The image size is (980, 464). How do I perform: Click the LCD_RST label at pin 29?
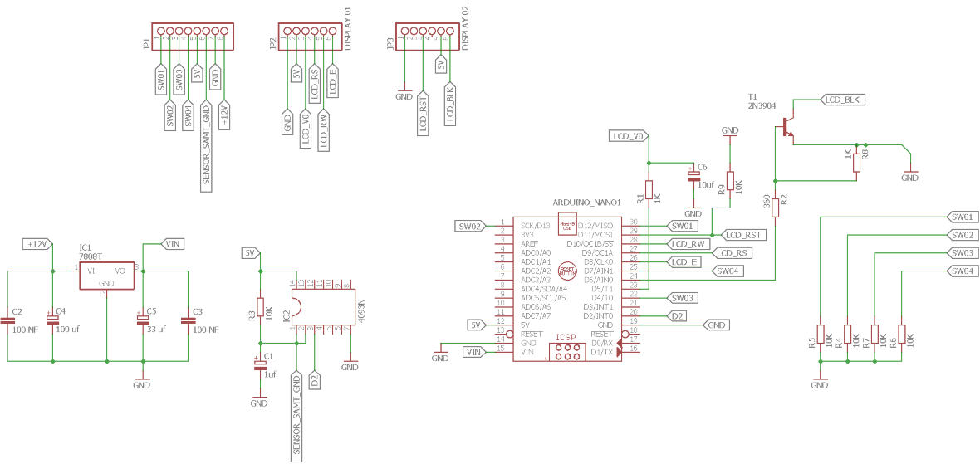[x=743, y=235]
